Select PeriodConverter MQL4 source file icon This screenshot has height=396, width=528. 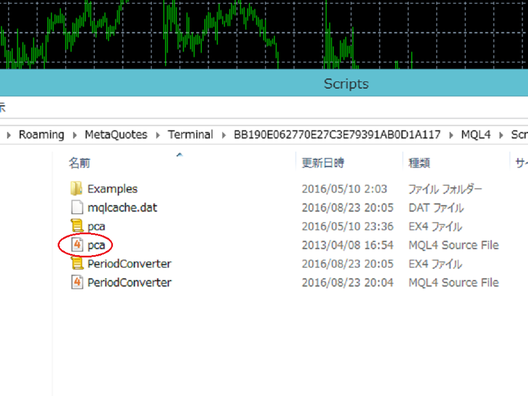[77, 282]
